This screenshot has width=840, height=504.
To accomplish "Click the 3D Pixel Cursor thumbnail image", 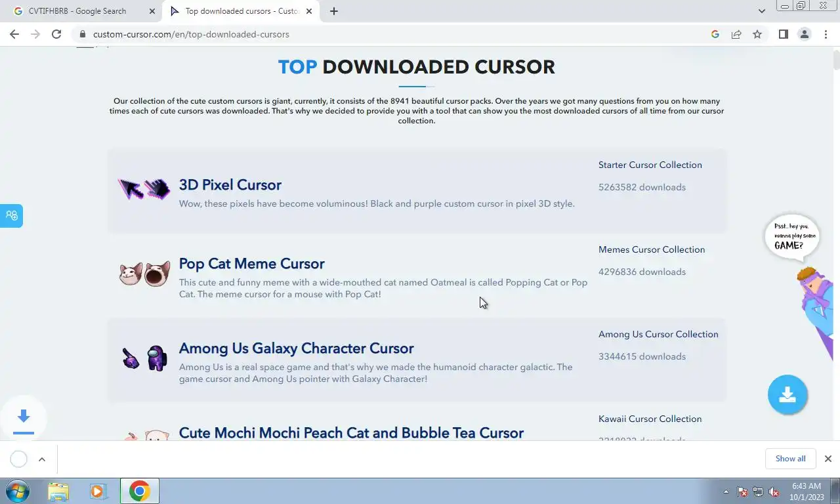I will pyautogui.click(x=144, y=189).
